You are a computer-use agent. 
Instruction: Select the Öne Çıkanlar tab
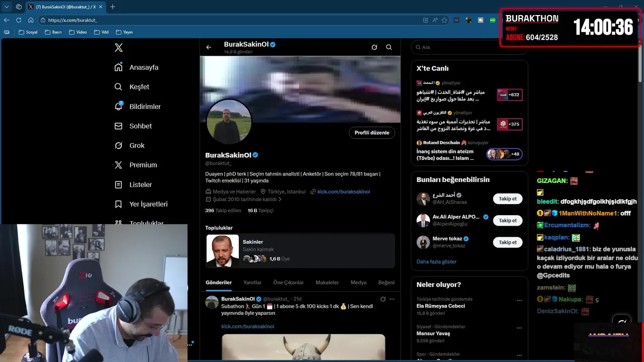289,283
